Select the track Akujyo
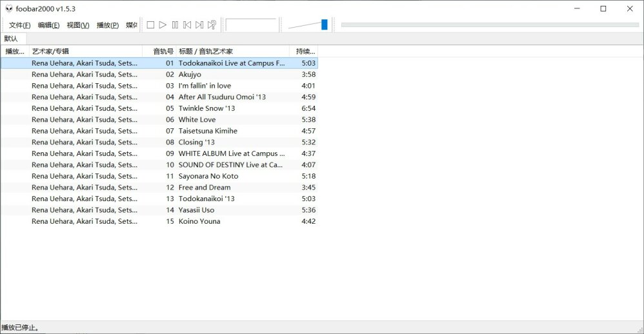Screen dimensions: 644x334 click(x=159, y=74)
